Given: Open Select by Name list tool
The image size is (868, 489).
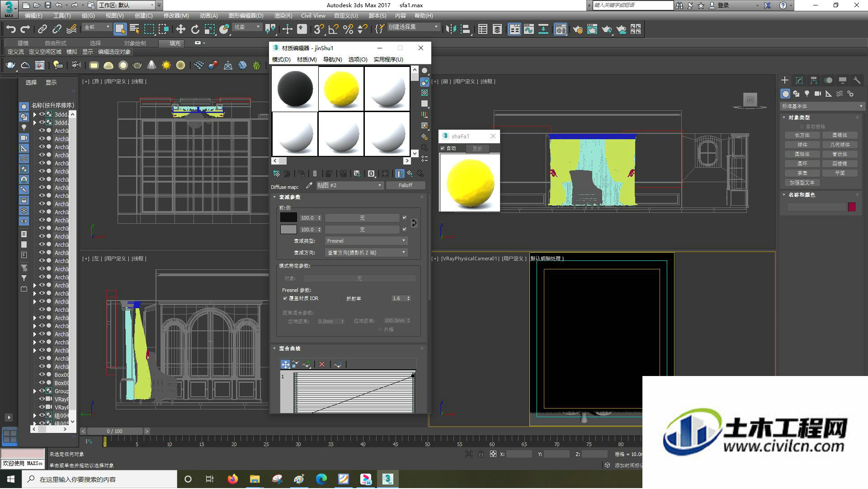Looking at the screenshot, I should coord(134,29).
